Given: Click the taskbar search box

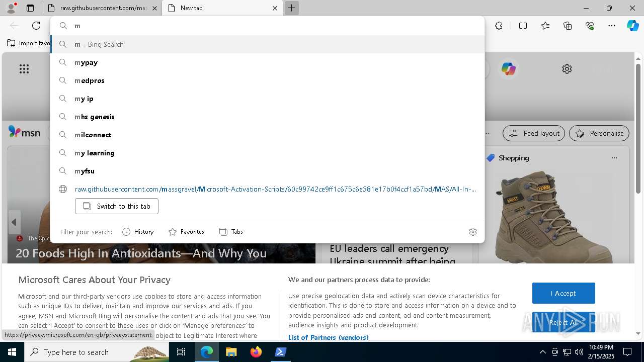Looking at the screenshot, I should (x=97, y=352).
